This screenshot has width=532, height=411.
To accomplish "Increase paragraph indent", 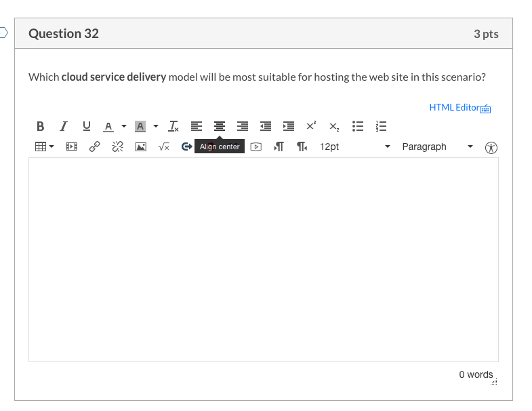I will click(289, 126).
